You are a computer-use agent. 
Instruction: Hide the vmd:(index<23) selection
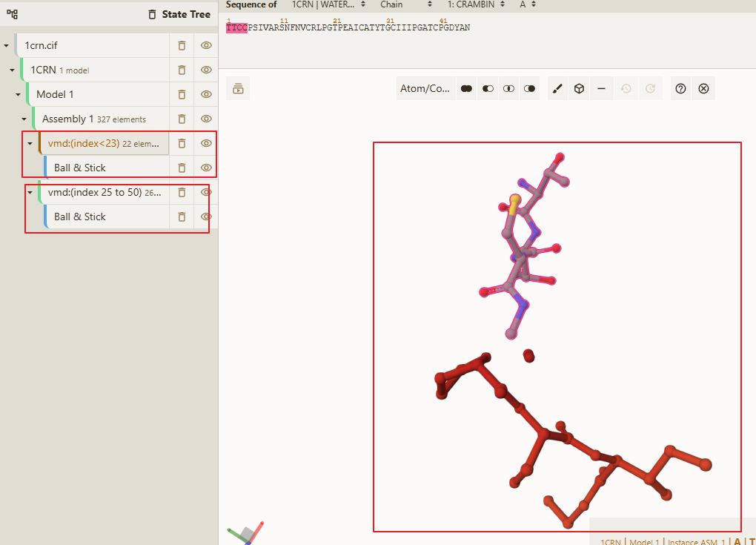tap(206, 143)
